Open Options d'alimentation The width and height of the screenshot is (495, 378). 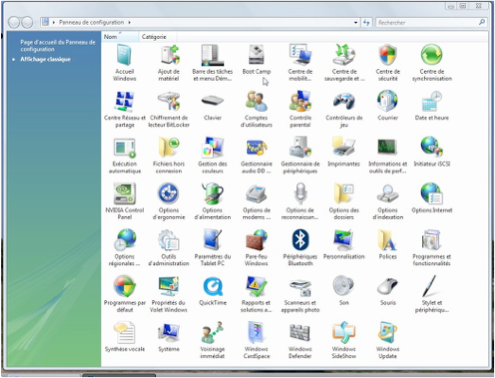pos(212,201)
